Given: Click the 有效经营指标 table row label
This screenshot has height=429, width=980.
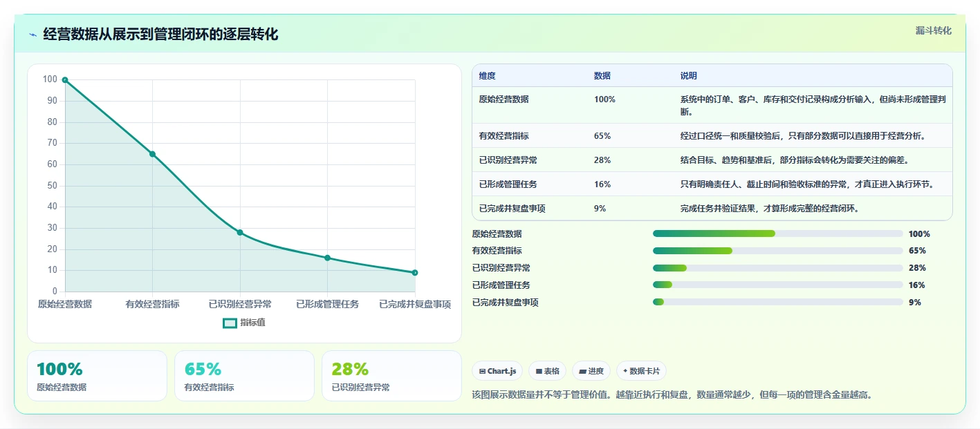Looking at the screenshot, I should 503,136.
